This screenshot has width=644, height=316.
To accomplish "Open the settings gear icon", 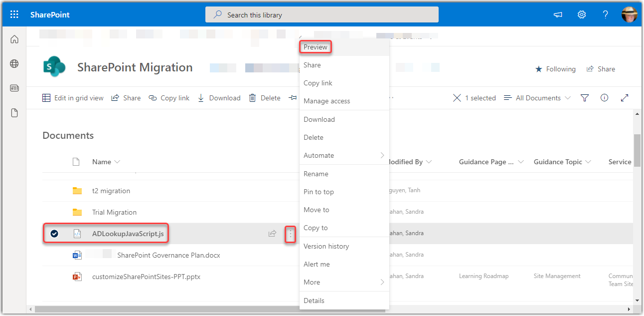I will coord(581,14).
